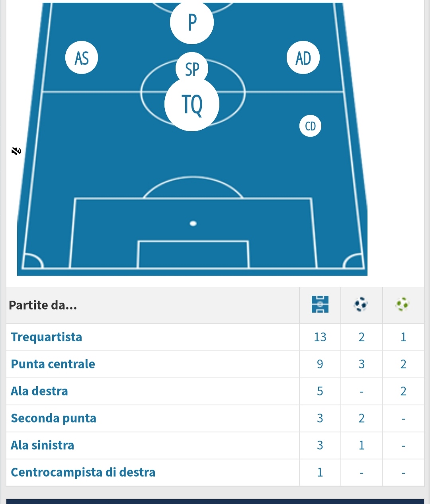Click the 9 matches for Punta centrale
The width and height of the screenshot is (430, 504).
coord(320,364)
